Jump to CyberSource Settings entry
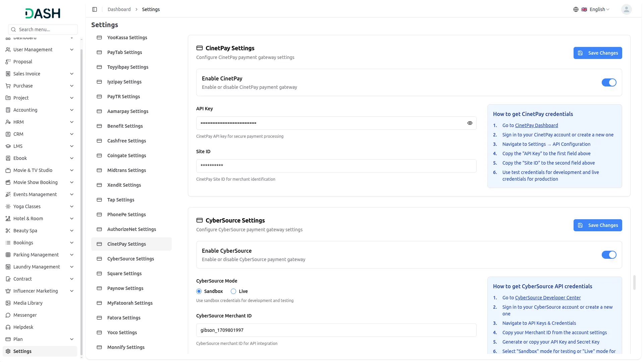The width and height of the screenshot is (644, 362). click(131, 259)
